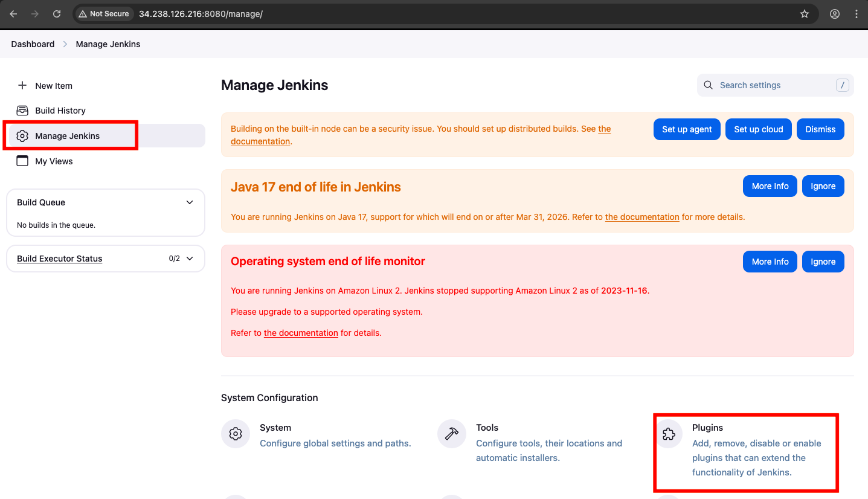Open Build Executor Status link
Image resolution: width=868 pixels, height=499 pixels.
[x=59, y=259]
